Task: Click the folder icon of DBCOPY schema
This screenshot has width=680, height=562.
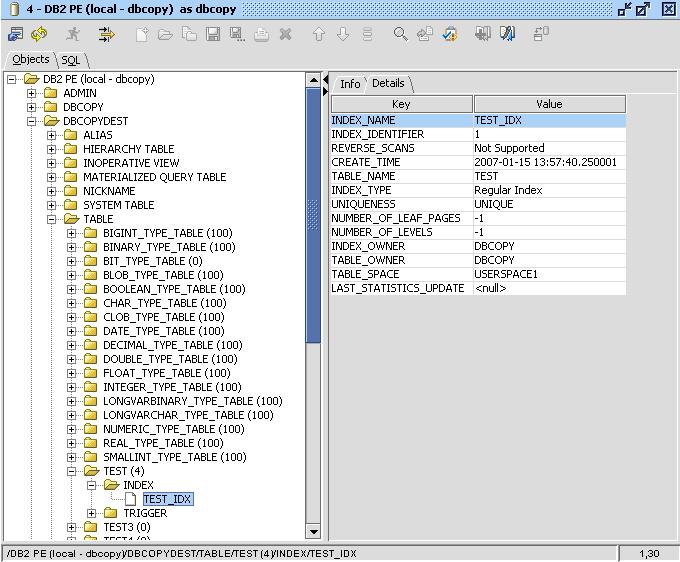Action: coord(51,107)
